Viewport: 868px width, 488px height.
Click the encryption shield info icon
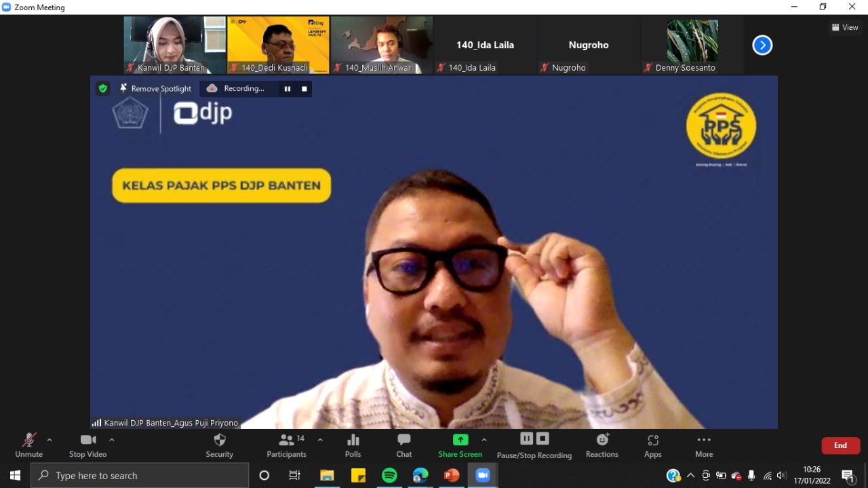coord(102,88)
